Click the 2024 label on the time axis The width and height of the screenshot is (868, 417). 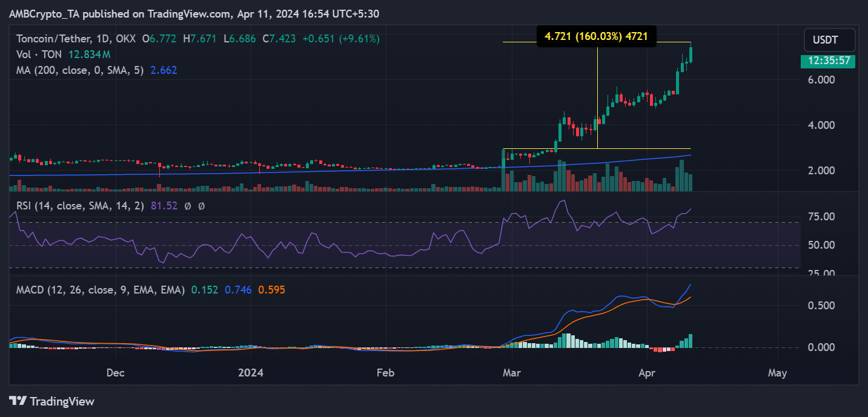pos(250,373)
